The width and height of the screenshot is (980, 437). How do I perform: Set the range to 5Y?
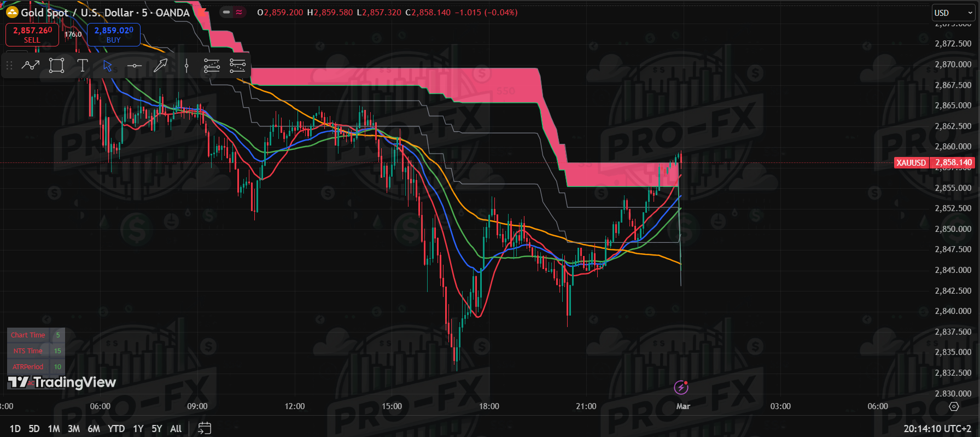pyautogui.click(x=157, y=429)
